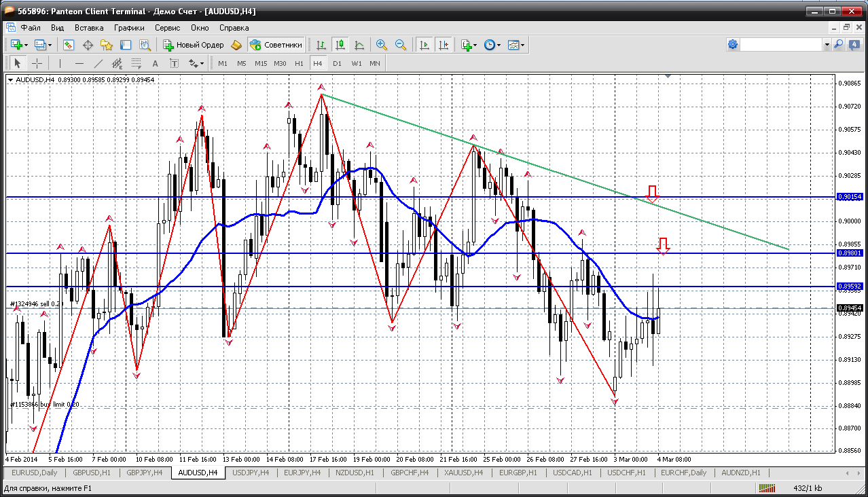868x497 pixels.
Task: Open the Periods clock dropdown
Action: pyautogui.click(x=492, y=45)
